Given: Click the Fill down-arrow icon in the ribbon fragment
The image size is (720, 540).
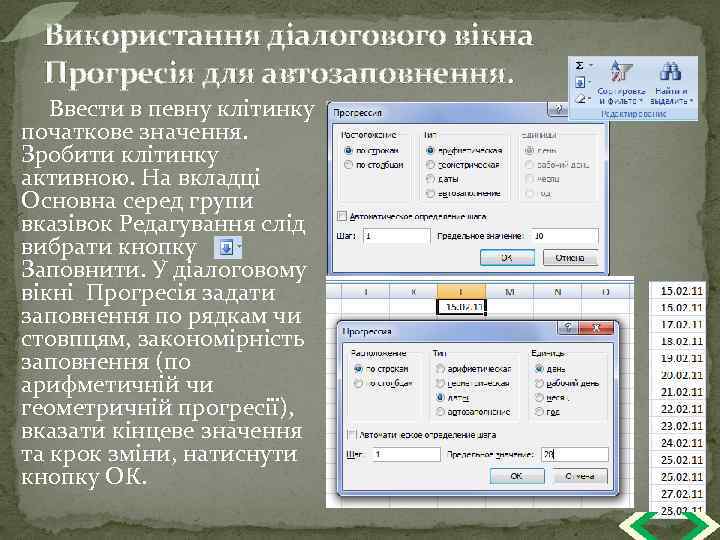Looking at the screenshot, I should 580,83.
